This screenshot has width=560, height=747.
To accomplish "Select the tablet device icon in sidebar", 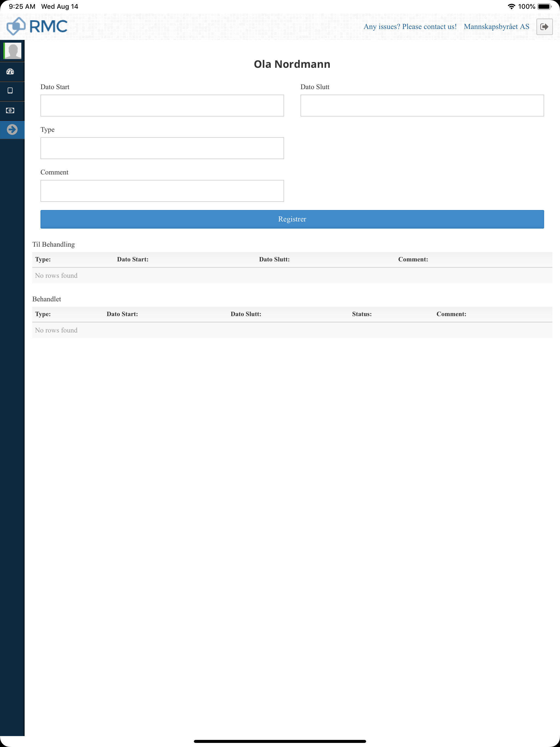I will pos(10,91).
